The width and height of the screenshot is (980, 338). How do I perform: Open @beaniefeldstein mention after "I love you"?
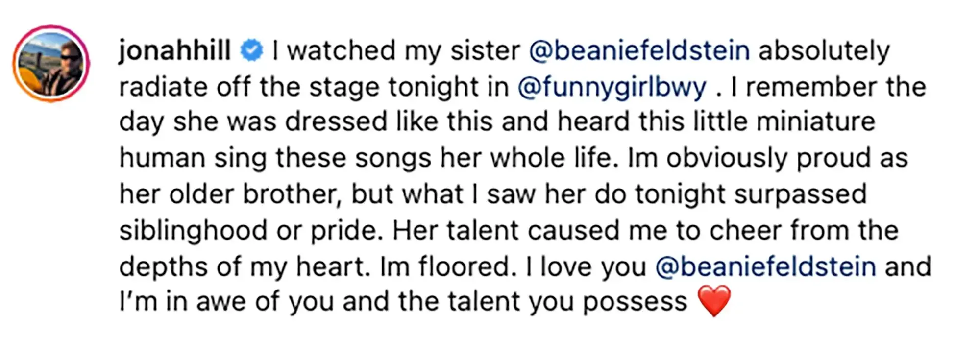point(765,267)
